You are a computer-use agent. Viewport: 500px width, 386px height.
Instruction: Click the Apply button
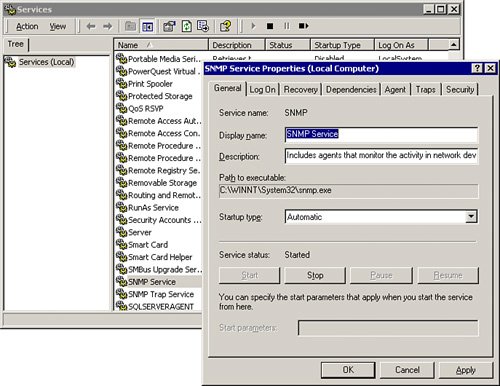tap(466, 370)
